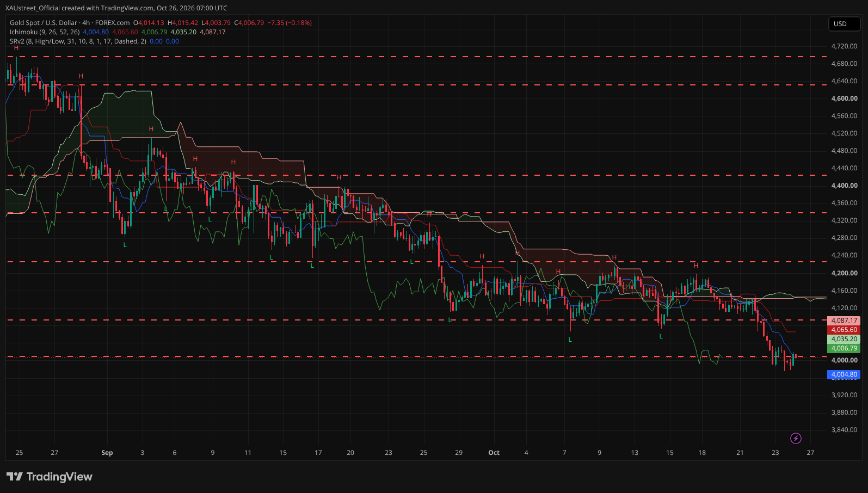Select the Ichimoku (9, 26, 52, 26) indicator legend
This screenshot has width=868, height=493.
click(45, 32)
